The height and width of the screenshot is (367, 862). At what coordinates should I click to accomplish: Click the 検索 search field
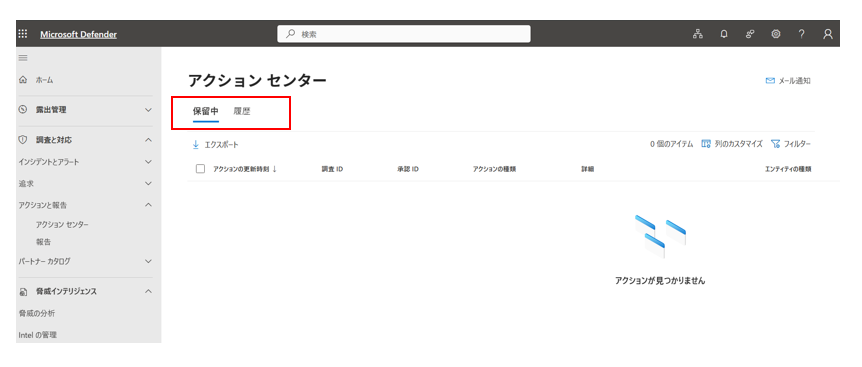(404, 34)
